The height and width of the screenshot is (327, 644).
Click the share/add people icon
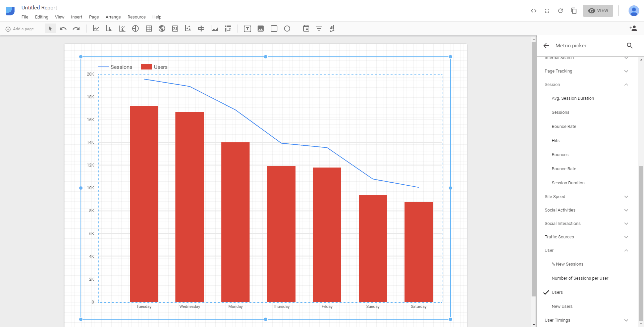[633, 29]
